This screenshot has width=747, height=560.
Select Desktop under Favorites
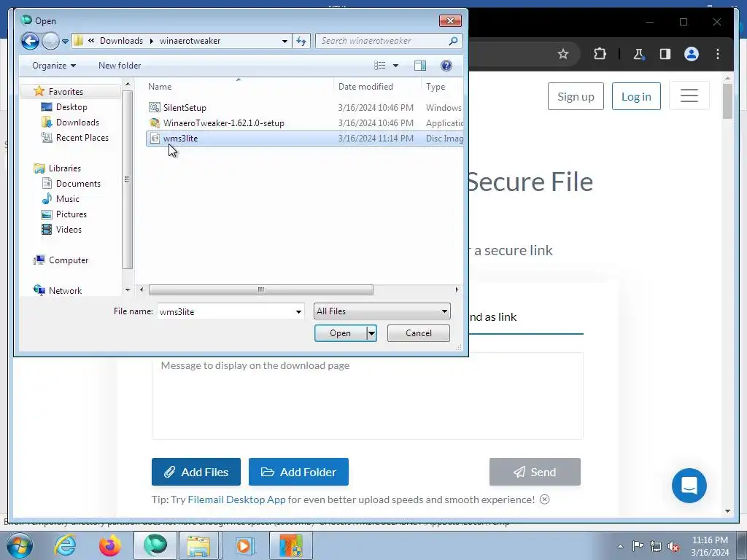pyautogui.click(x=71, y=107)
